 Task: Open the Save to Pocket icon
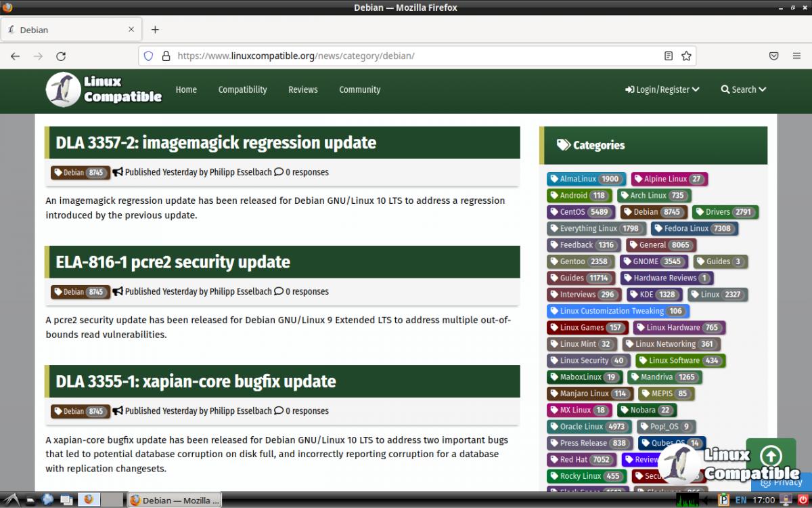pos(773,56)
